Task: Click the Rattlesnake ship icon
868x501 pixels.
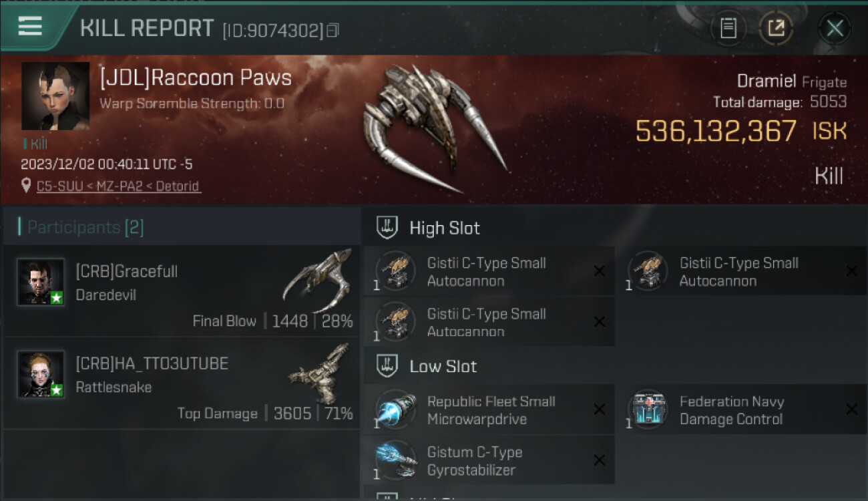Action: 320,373
